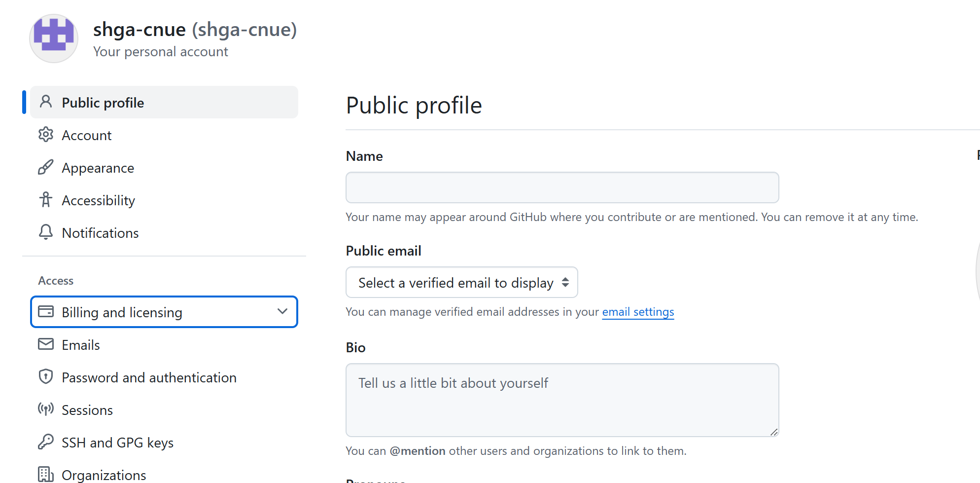Click the 'Access' section label

pyautogui.click(x=56, y=281)
